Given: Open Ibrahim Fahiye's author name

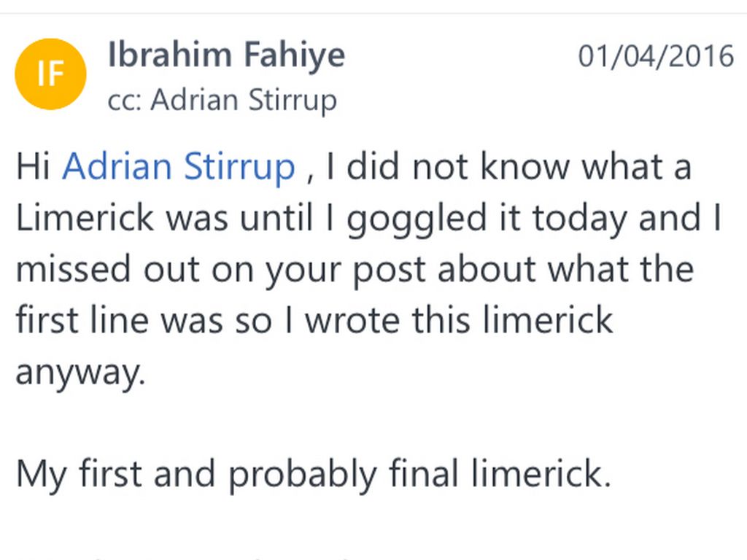Looking at the screenshot, I should pos(226,55).
